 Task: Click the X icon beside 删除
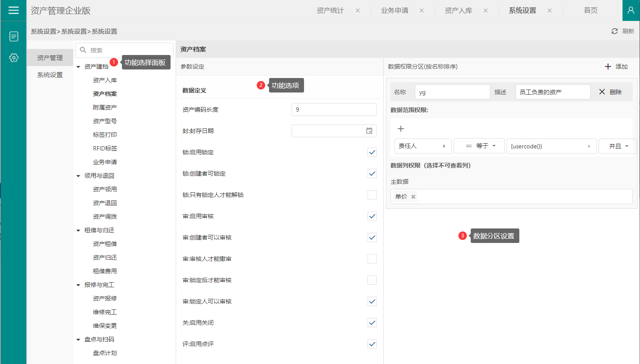602,92
